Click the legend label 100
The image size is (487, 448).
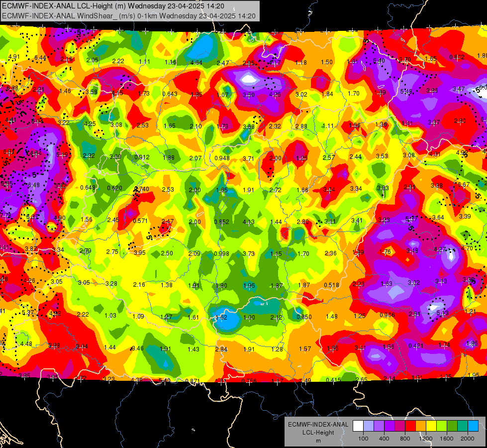pos(363,439)
